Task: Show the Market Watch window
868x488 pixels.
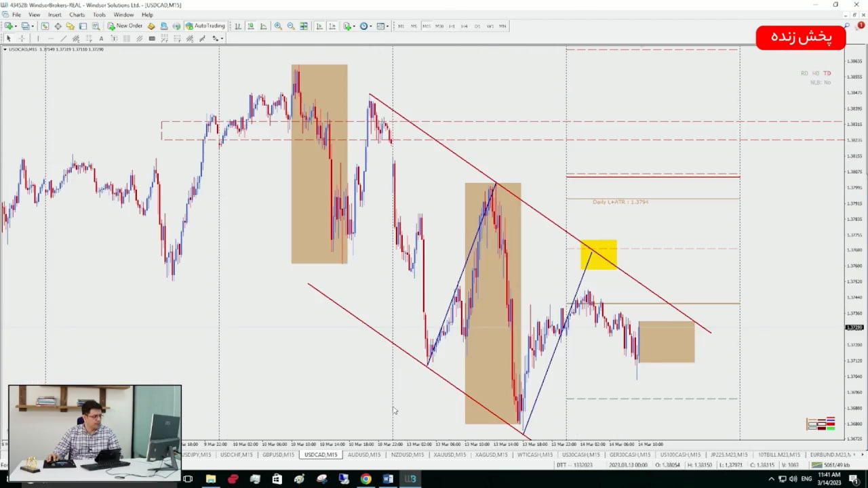Action: (x=45, y=26)
